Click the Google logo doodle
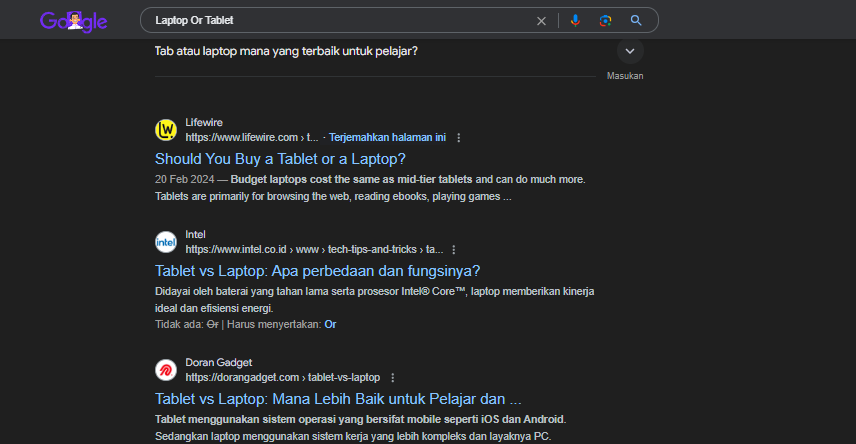 [74, 21]
